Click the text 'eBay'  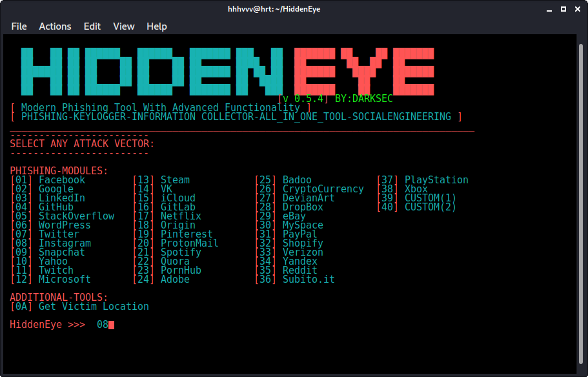[x=294, y=216]
